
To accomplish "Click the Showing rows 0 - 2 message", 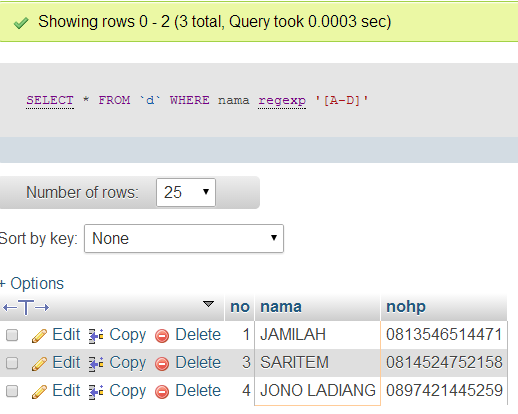I will point(214,22).
